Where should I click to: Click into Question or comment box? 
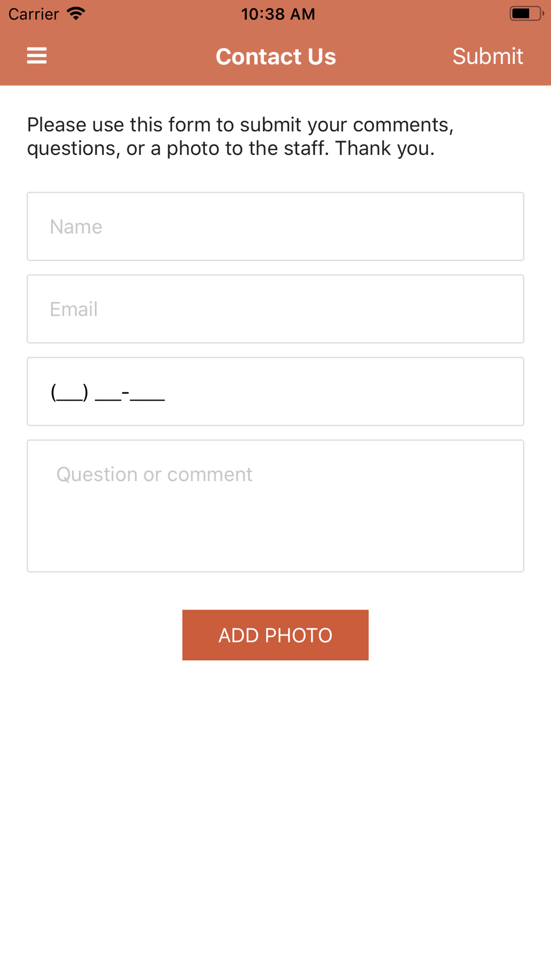click(275, 506)
